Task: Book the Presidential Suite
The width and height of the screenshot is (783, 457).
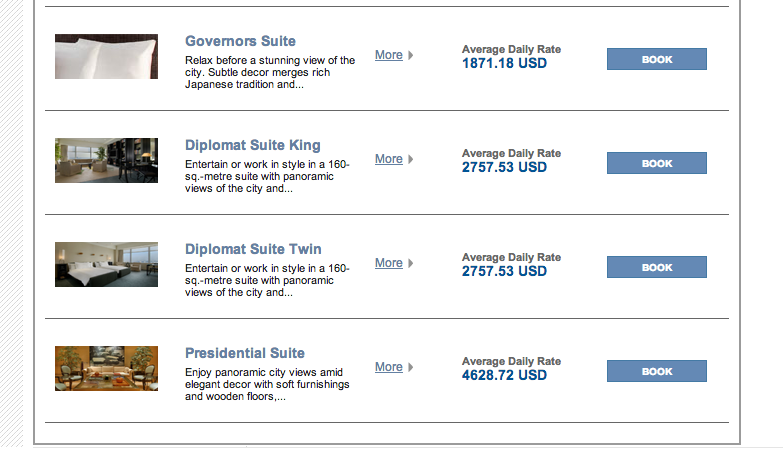Action: pyautogui.click(x=657, y=371)
